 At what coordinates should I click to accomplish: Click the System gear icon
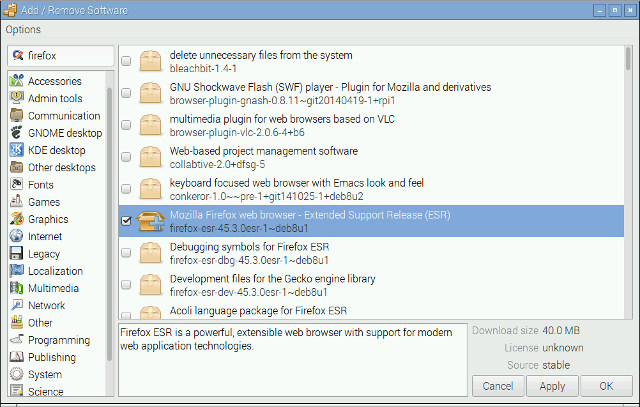click(x=16, y=374)
